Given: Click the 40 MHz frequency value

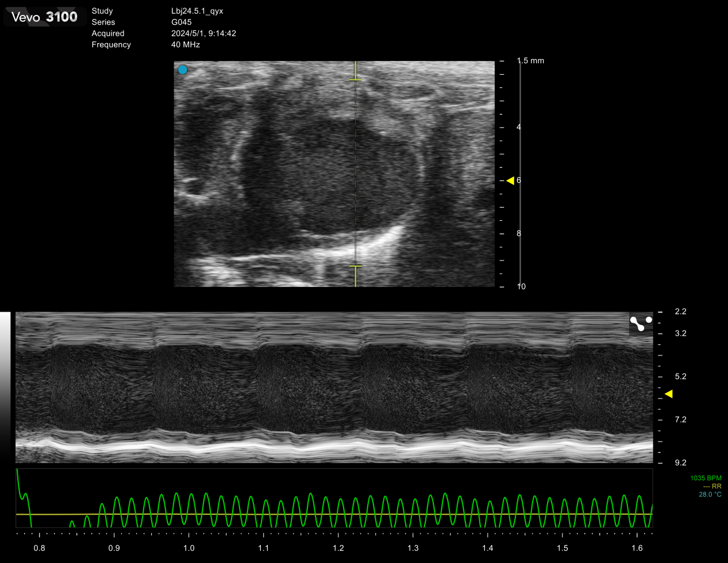Looking at the screenshot, I should pyautogui.click(x=186, y=45).
